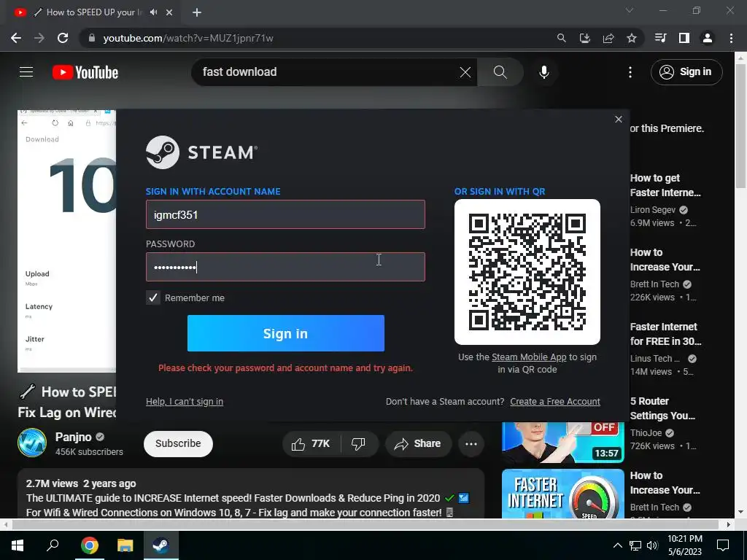
Task: Open YouTube hamburger guide menu
Action: (26, 72)
